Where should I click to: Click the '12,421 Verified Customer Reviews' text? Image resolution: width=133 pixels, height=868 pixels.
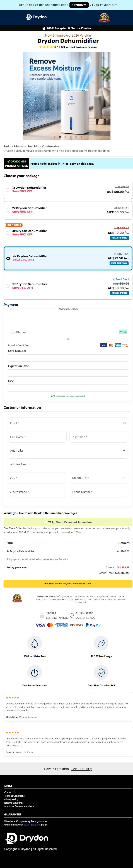(x=77, y=47)
